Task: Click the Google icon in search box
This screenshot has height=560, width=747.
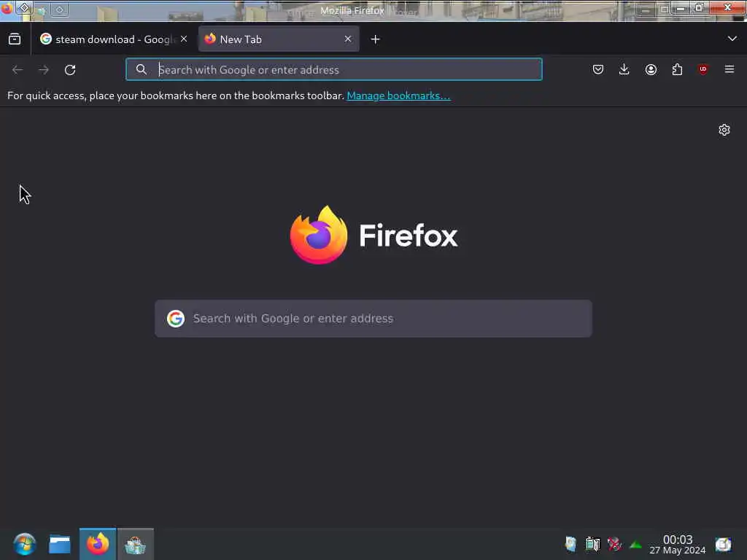Action: 176,319
